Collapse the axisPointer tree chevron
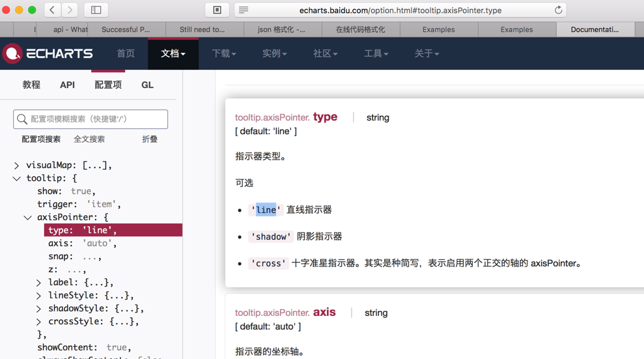 (27, 218)
